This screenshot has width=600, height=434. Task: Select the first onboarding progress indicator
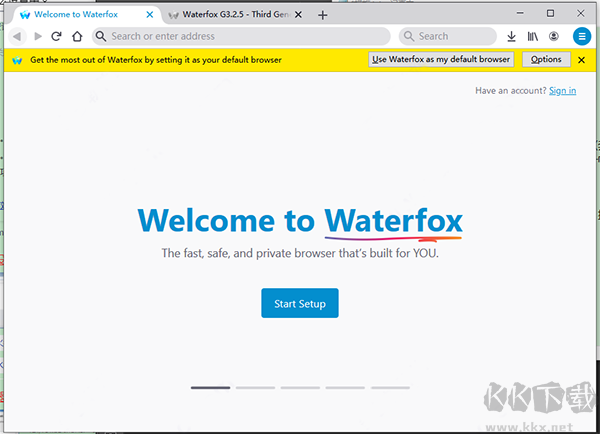(x=210, y=388)
